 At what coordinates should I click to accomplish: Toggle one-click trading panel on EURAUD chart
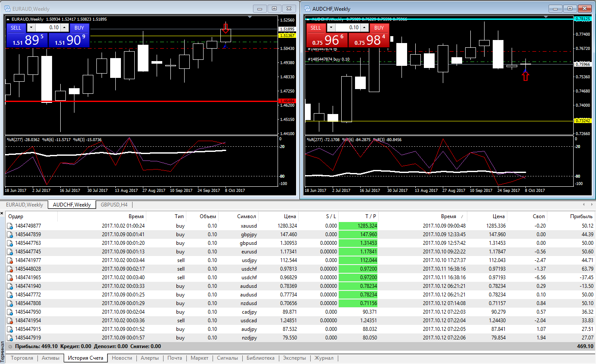point(9,19)
